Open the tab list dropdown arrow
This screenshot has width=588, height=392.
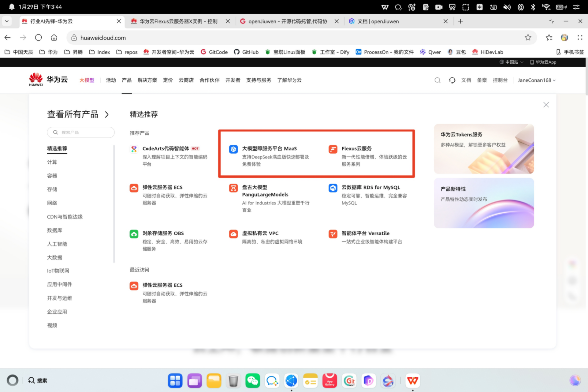[x=7, y=21]
